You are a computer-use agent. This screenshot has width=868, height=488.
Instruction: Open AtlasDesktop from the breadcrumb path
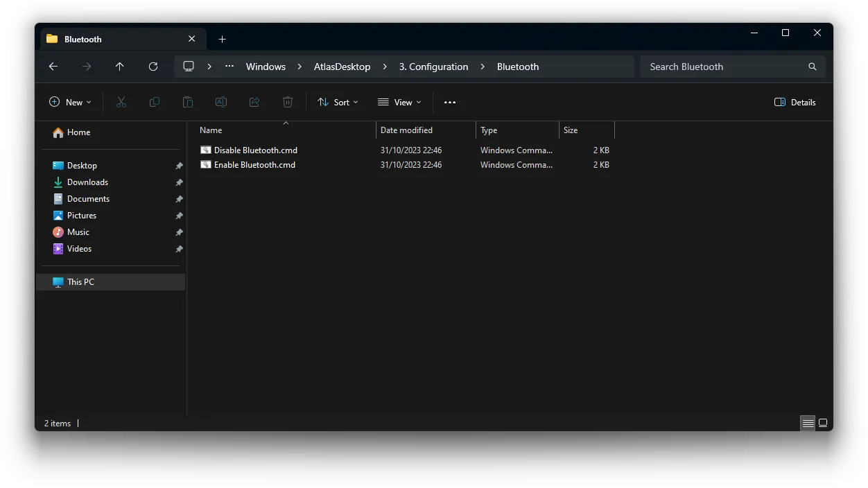[x=342, y=67]
